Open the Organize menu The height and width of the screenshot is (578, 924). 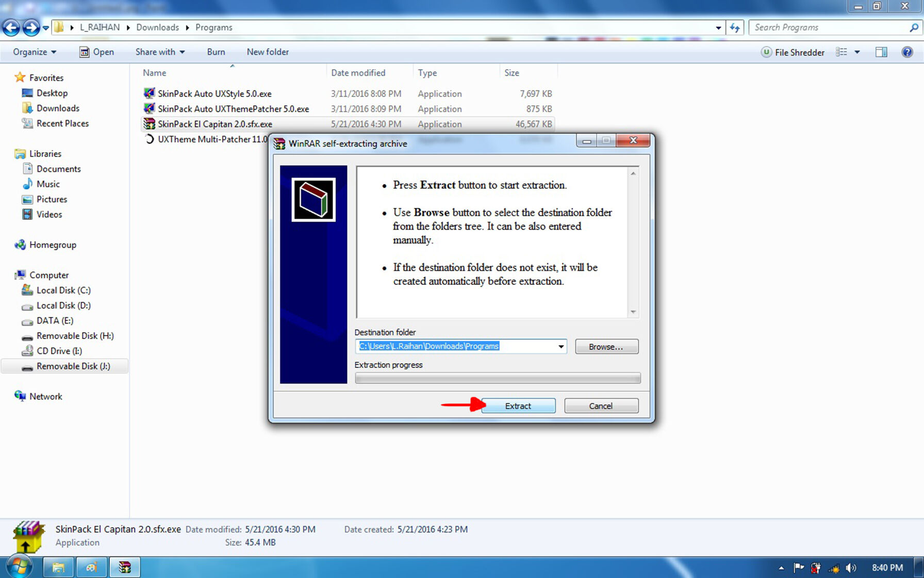[35, 52]
